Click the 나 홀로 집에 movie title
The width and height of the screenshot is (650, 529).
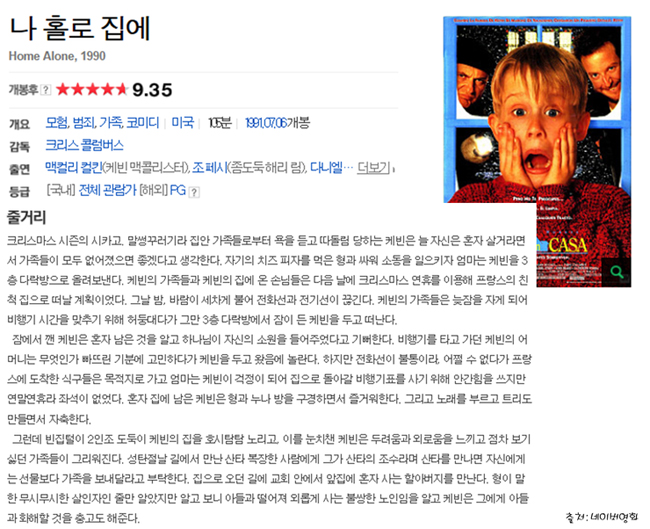click(x=79, y=29)
